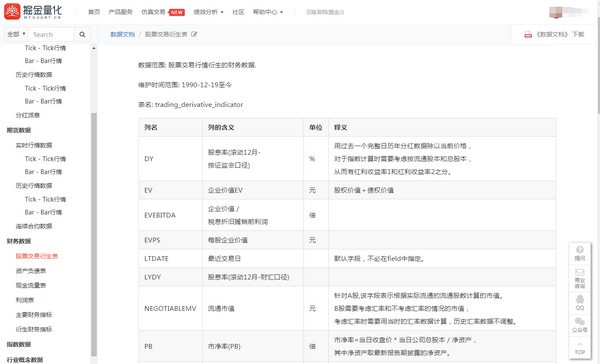
Task: Expand the 绩效分析 dropdown menu
Action: (x=209, y=12)
